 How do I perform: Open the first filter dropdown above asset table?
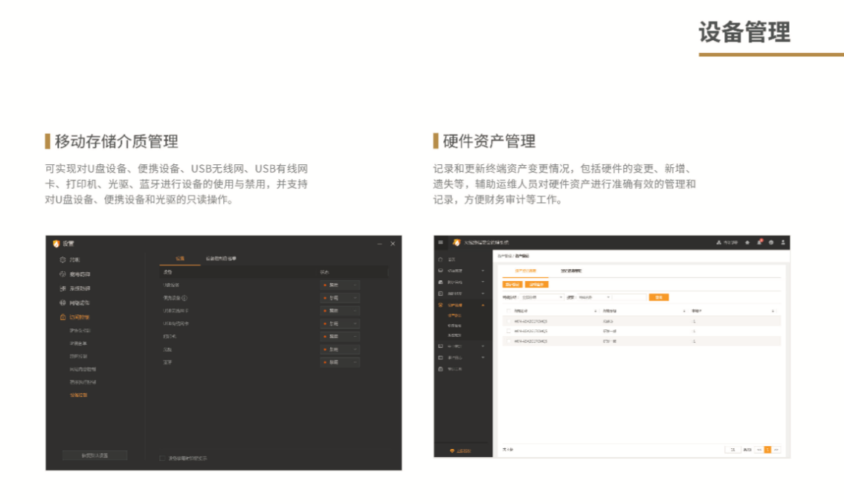coord(542,297)
